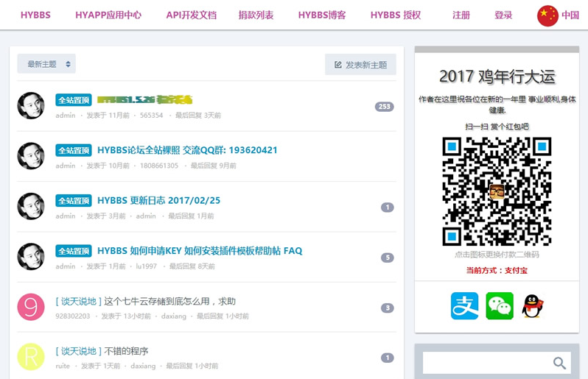588x379 pixels.
Task: Click author name ruite
Action: tap(63, 366)
